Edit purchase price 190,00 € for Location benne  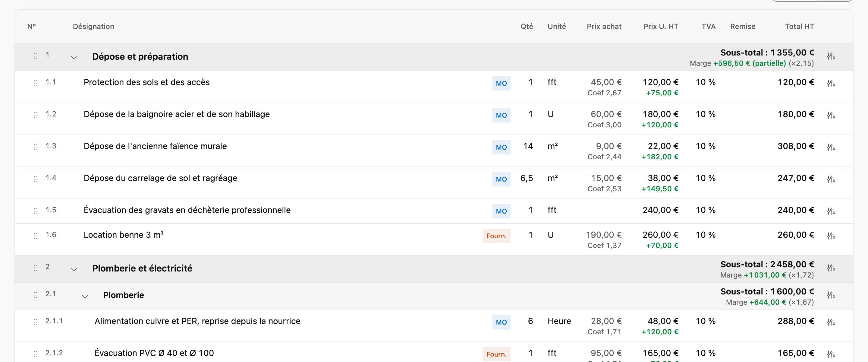(603, 235)
